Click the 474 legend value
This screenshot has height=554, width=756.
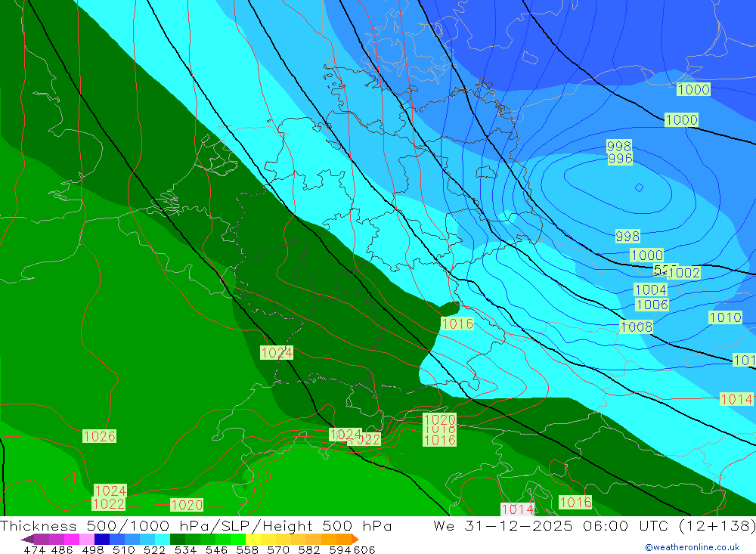tap(35, 550)
